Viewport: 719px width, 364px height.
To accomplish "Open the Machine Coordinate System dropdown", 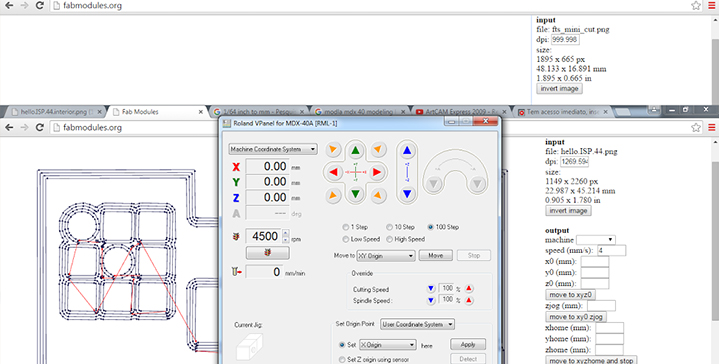I will pyautogui.click(x=273, y=149).
